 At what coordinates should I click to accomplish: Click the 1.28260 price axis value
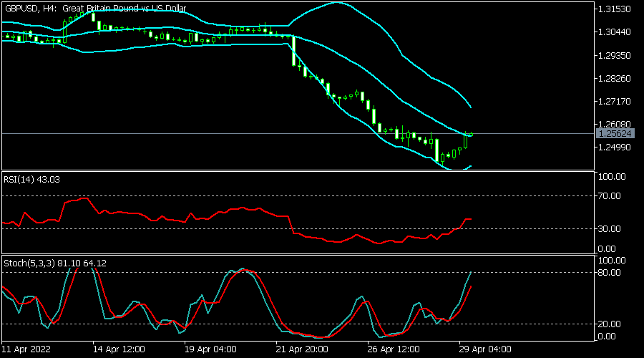pyautogui.click(x=615, y=79)
